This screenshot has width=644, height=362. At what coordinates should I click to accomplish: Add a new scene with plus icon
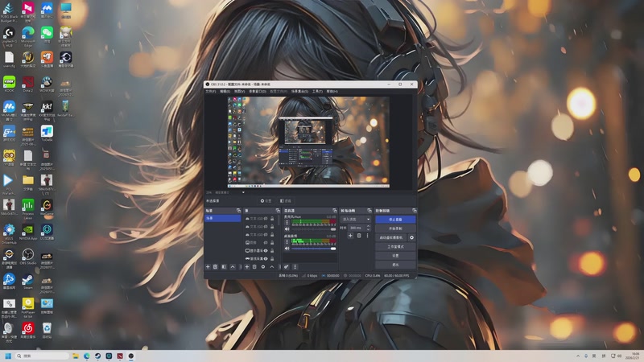pyautogui.click(x=208, y=267)
